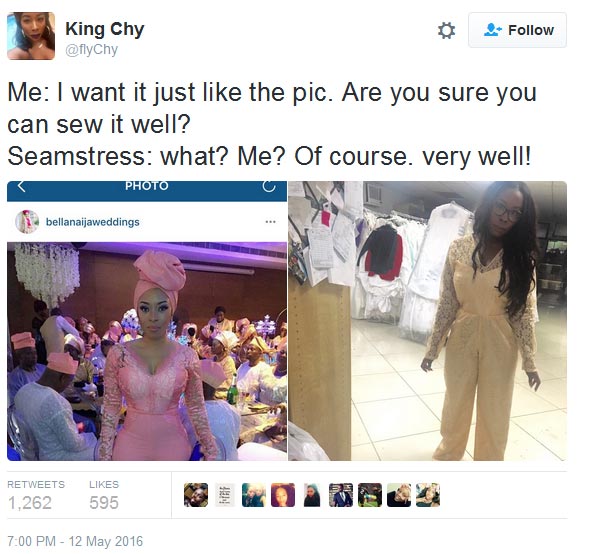Viewport: 596px width, 554px height.
Task: Tap the refresh icon in Photo header
Action: (x=269, y=186)
